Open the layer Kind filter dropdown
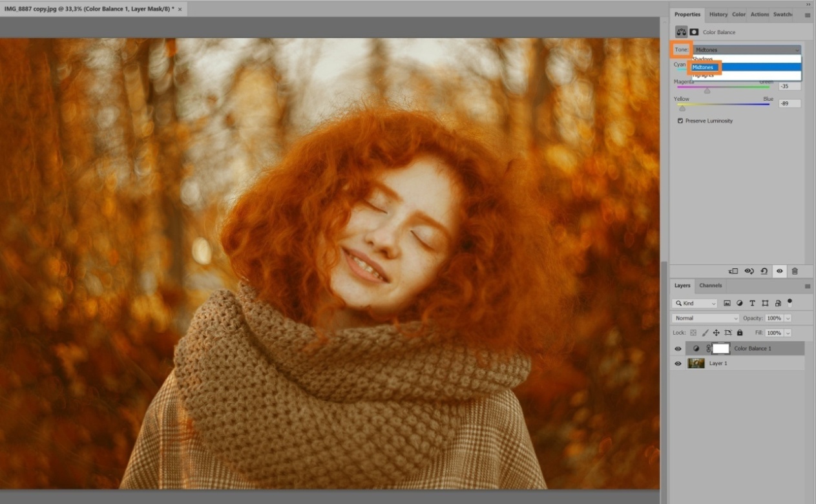 [x=695, y=303]
